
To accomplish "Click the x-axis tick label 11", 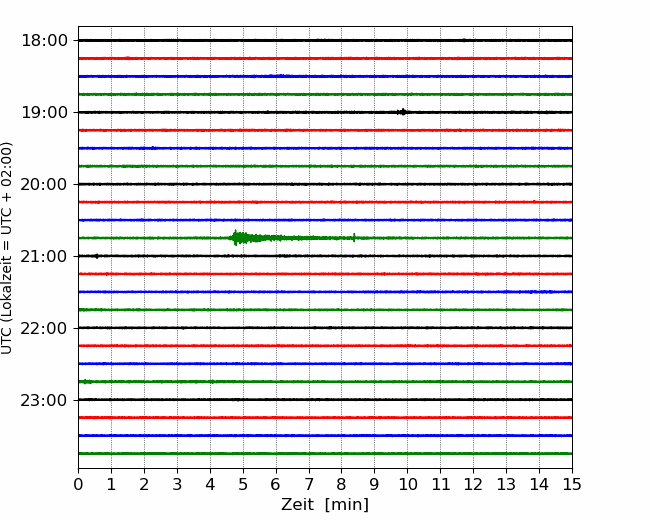I will coord(441,484).
